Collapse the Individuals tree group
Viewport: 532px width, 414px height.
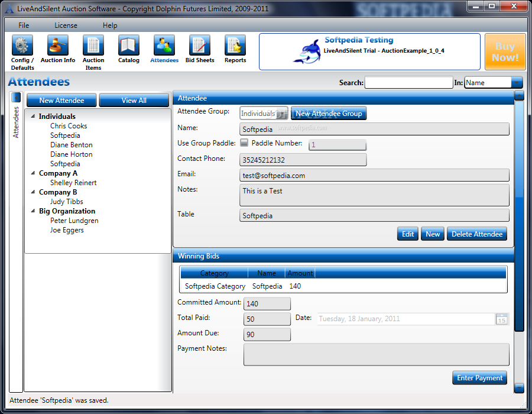(x=33, y=116)
